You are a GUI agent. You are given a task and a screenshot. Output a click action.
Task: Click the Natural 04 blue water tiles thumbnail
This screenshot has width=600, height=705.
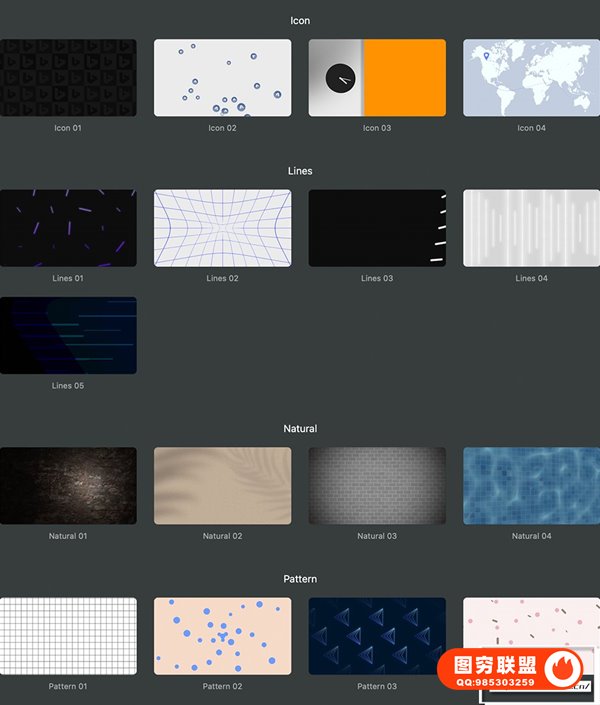pyautogui.click(x=531, y=485)
